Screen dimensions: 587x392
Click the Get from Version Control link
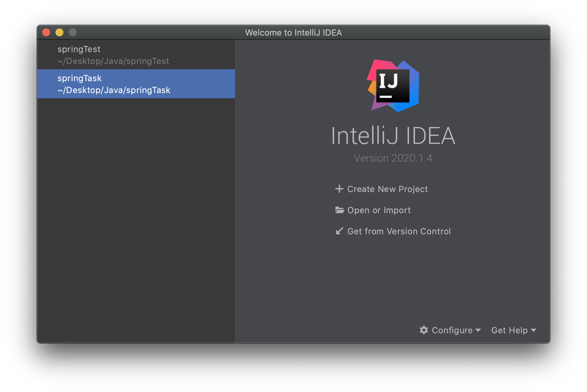click(x=399, y=231)
